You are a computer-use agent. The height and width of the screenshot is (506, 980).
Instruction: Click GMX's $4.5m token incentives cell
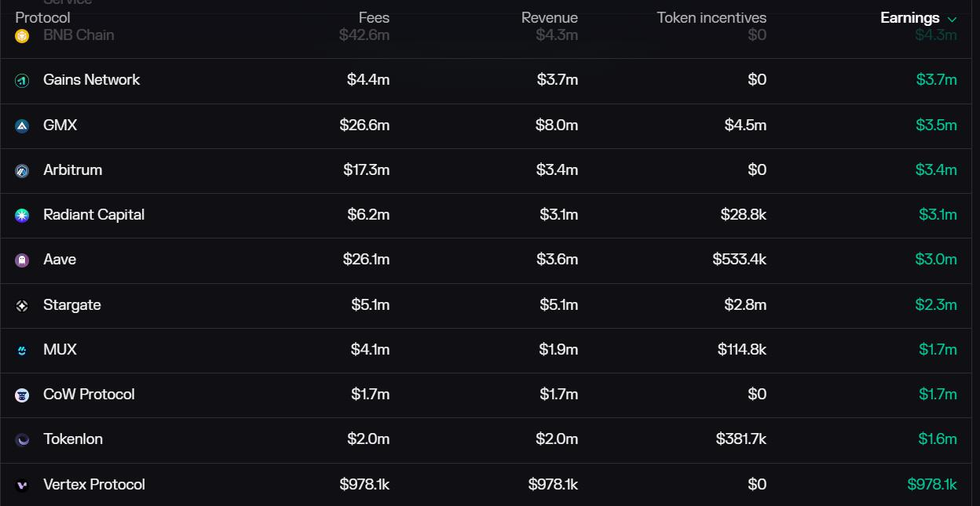pyautogui.click(x=745, y=126)
